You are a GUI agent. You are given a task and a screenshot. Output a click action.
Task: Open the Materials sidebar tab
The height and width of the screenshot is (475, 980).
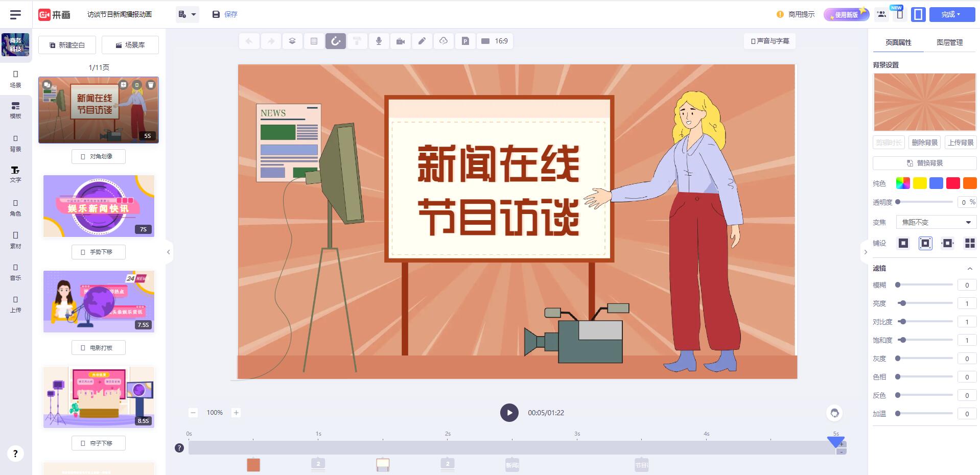pos(16,240)
